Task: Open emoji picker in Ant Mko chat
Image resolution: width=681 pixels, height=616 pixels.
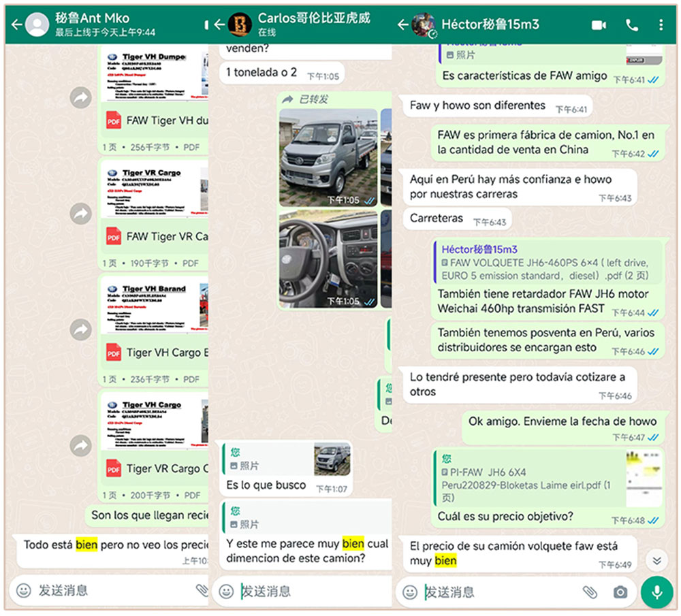Action: [x=23, y=590]
